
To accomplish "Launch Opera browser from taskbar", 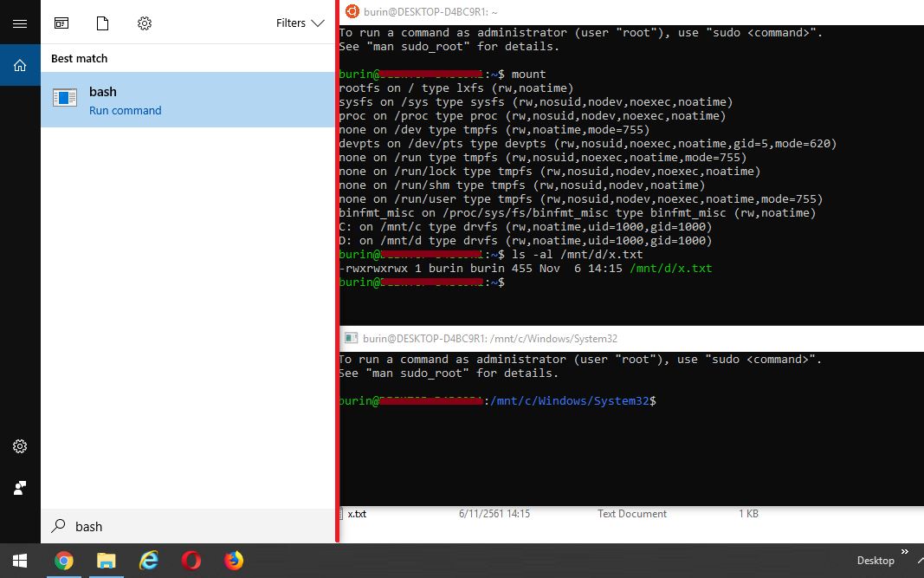I will click(x=191, y=561).
